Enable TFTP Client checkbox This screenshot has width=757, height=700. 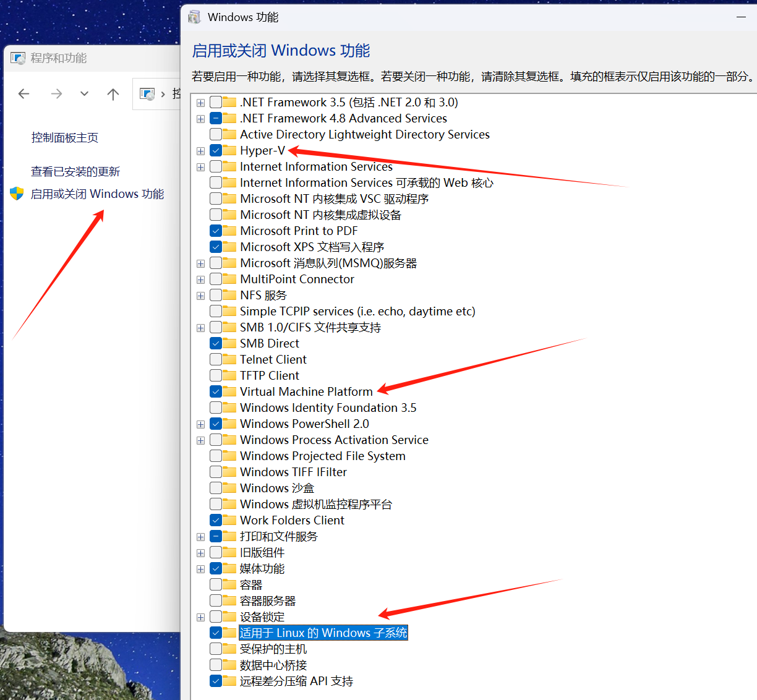click(216, 375)
